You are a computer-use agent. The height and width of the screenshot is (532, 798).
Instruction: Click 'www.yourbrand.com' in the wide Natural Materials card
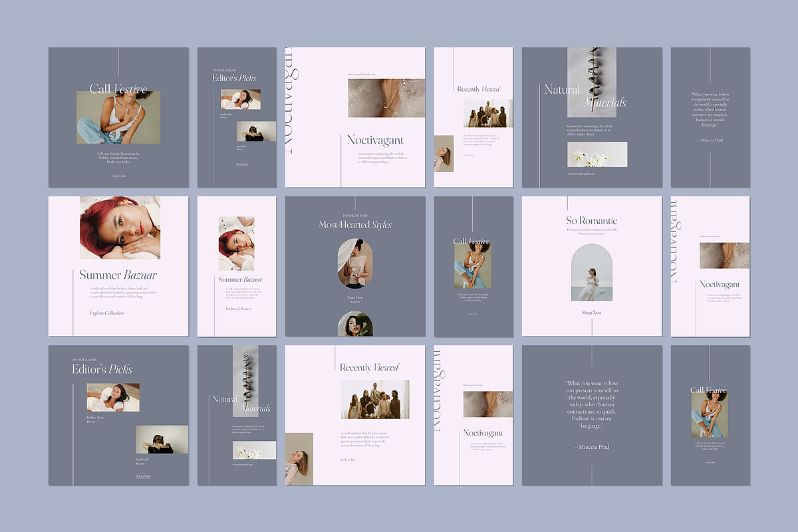[580, 174]
